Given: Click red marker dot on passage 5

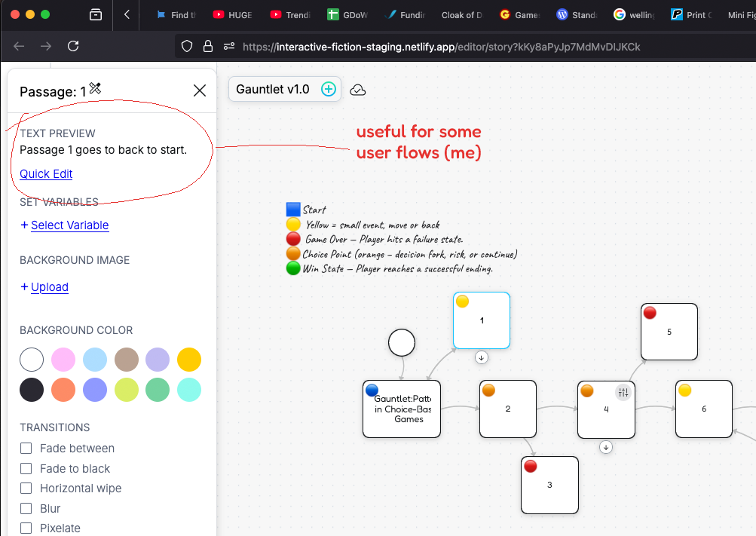Looking at the screenshot, I should [x=650, y=313].
